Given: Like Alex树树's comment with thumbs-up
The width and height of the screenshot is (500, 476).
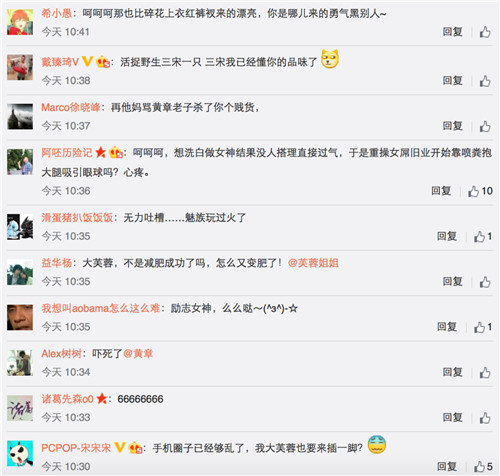Looking at the screenshot, I should (x=485, y=372).
